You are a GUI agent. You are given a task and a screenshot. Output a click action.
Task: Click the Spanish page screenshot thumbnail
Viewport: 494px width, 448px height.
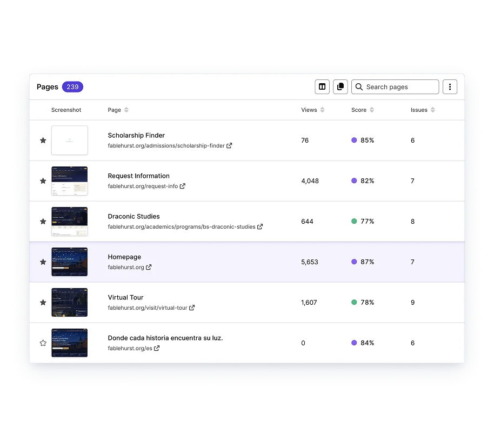(x=70, y=343)
